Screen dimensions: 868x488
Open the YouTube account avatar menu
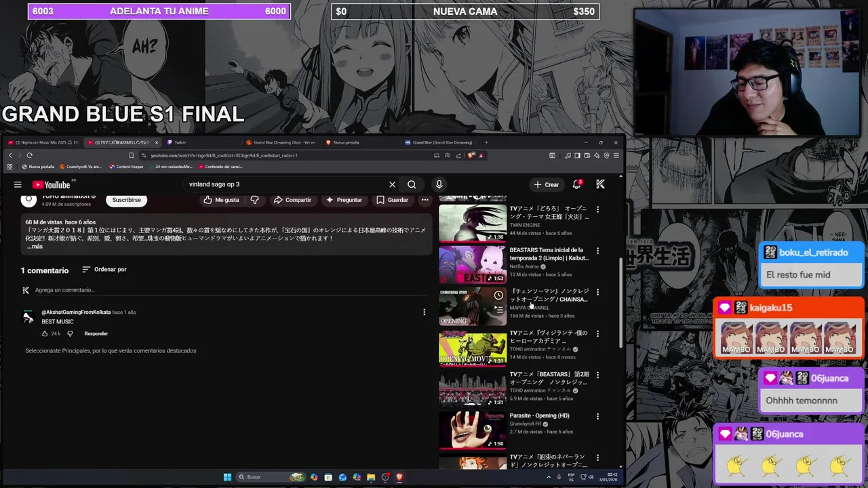pyautogui.click(x=600, y=184)
